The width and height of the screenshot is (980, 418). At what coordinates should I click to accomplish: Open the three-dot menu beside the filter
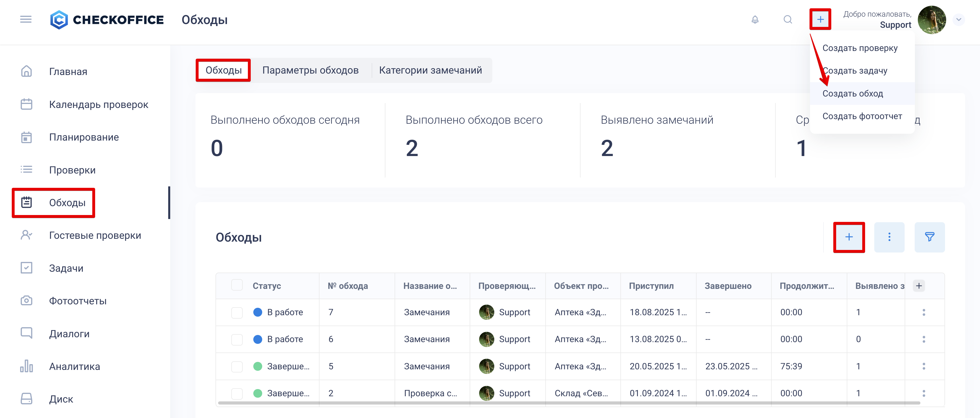pos(889,237)
